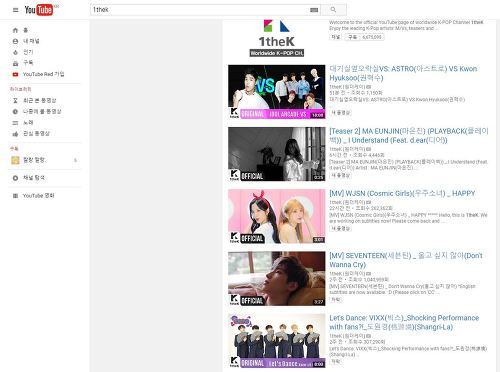The width and height of the screenshot is (500, 372).
Task: Open the on-screen keyboard icon in search box
Action: point(314,10)
